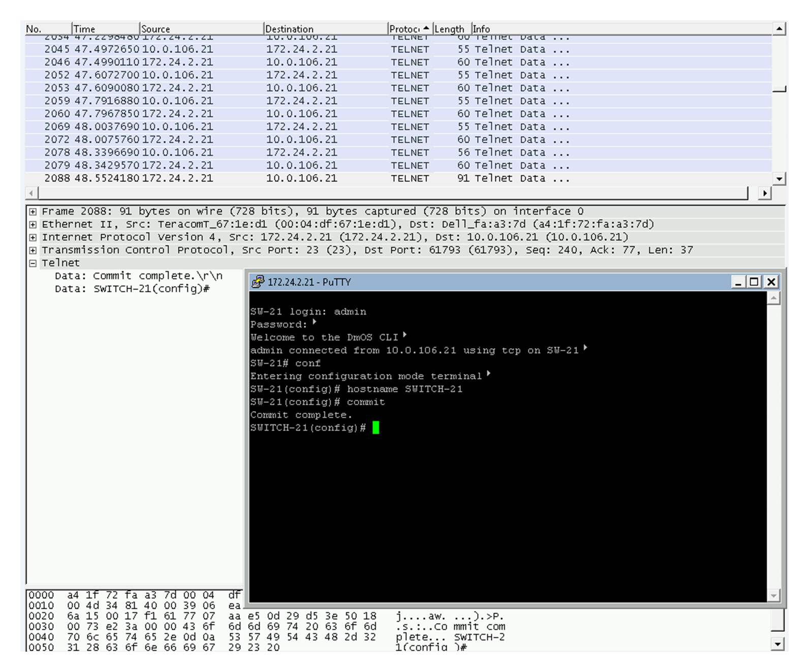This screenshot has width=809, height=672.
Task: Click 'Commit complete.' line in PuTTY terminal
Action: (301, 415)
